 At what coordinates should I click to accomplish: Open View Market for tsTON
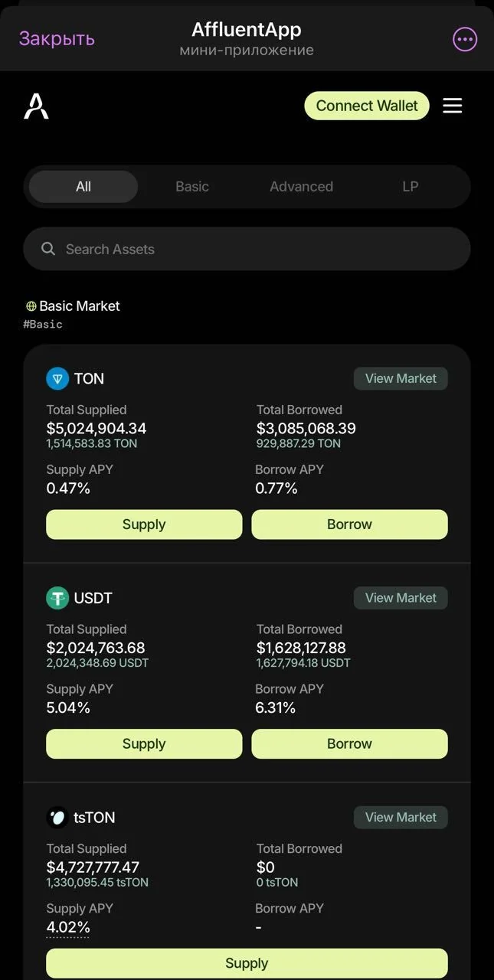pyautogui.click(x=401, y=817)
